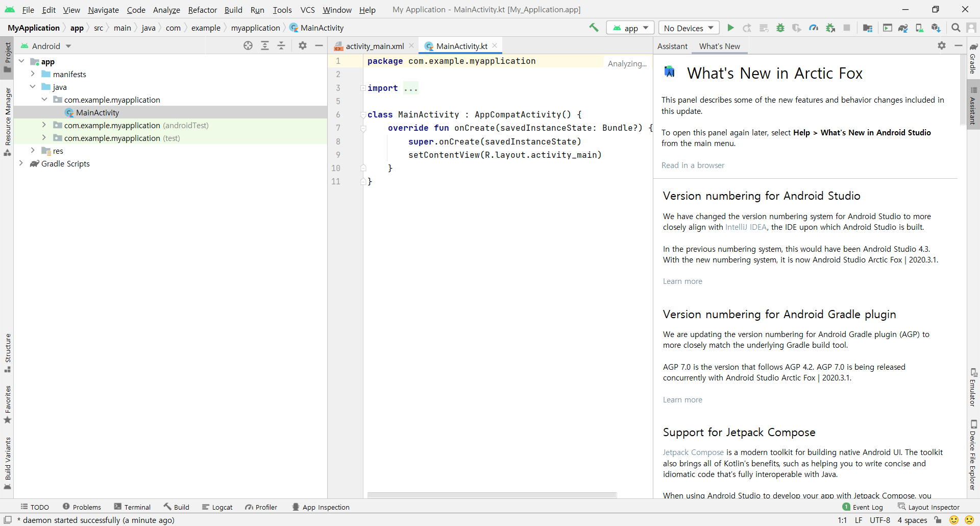Click Apply Changes and Restart Activity icon

[x=747, y=28]
